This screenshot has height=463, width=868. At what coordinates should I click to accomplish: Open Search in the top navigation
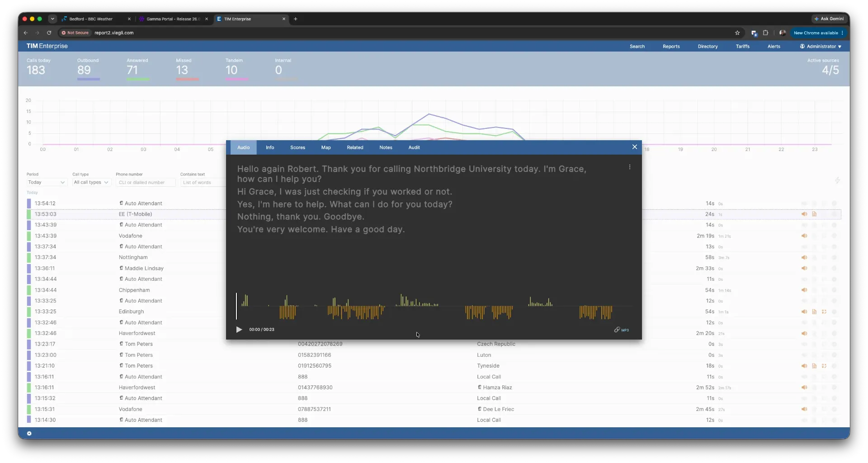click(x=637, y=47)
